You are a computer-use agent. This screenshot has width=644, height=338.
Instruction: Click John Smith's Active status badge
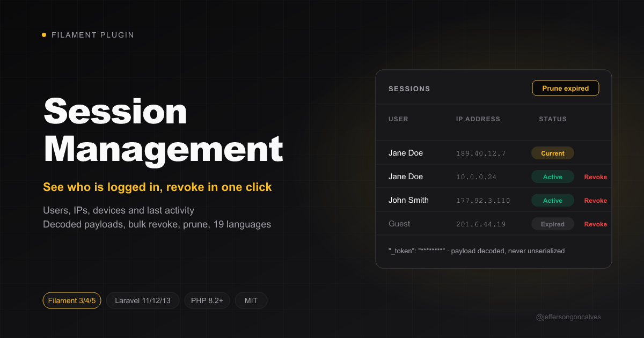pos(553,201)
